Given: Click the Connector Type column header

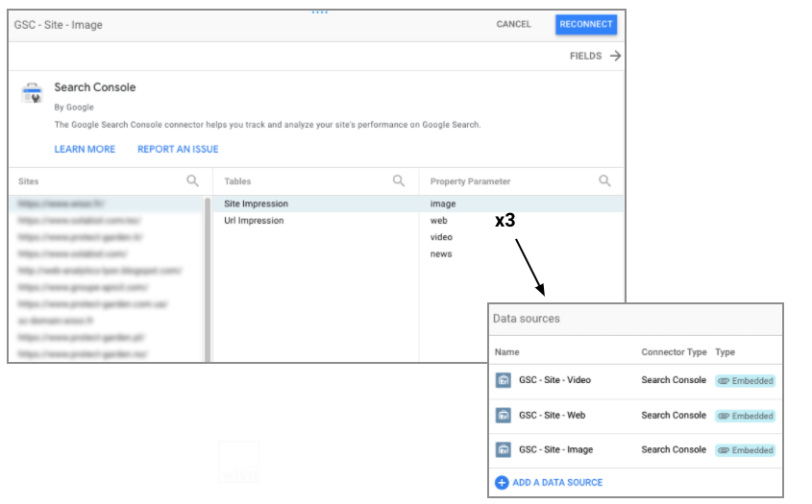Looking at the screenshot, I should click(674, 352).
